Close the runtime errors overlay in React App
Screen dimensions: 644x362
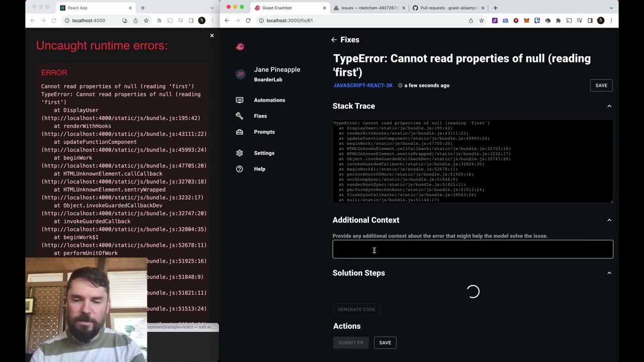(212, 36)
